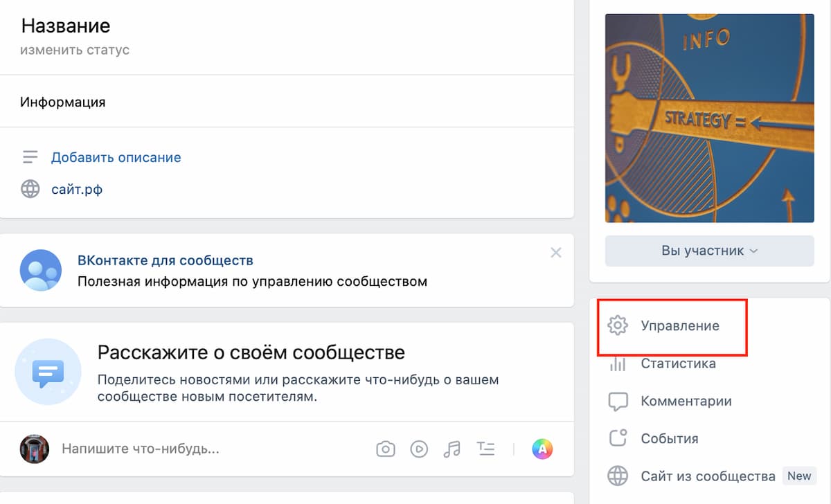Open the Вы участник dropdown
This screenshot has height=504, width=831.
709,251
